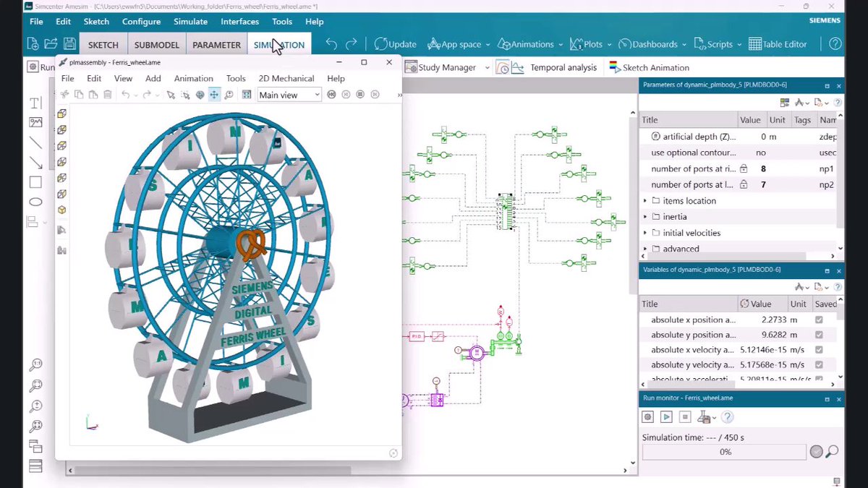Open the Main view dropdown in plmassembly

pos(289,95)
